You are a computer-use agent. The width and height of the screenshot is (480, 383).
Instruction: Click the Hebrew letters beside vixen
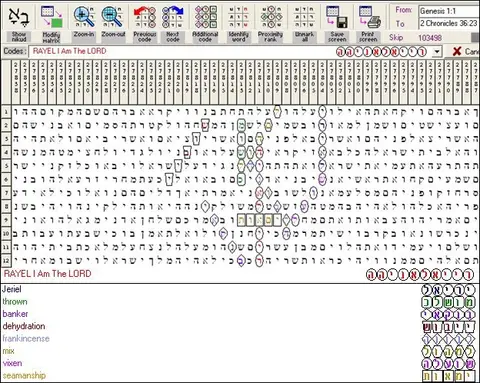pyautogui.click(x=448, y=364)
